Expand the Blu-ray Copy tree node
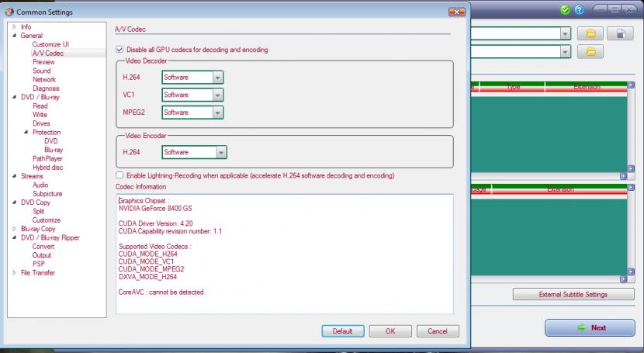This screenshot has width=644, height=353. pos(14,229)
